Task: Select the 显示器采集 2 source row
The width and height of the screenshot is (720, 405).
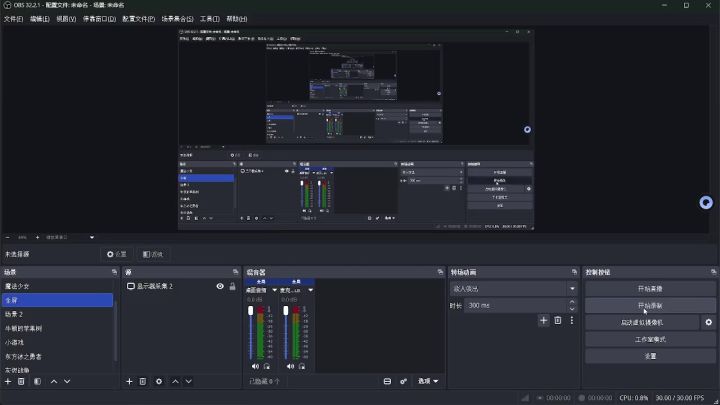Action: click(x=181, y=286)
